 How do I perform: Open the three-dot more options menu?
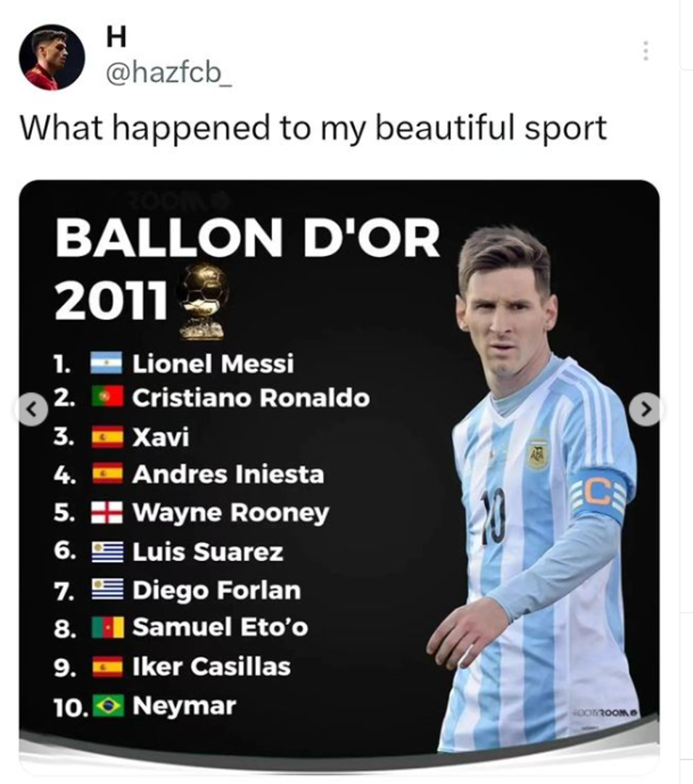644,51
